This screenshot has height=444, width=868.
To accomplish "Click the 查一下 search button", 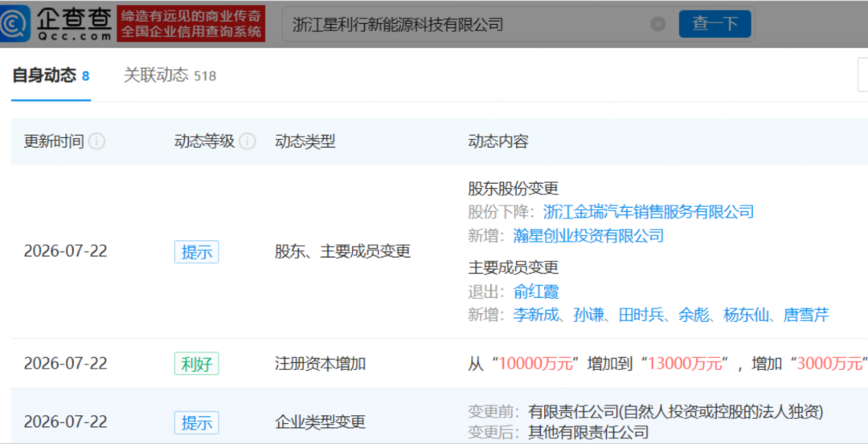I will pyautogui.click(x=714, y=24).
